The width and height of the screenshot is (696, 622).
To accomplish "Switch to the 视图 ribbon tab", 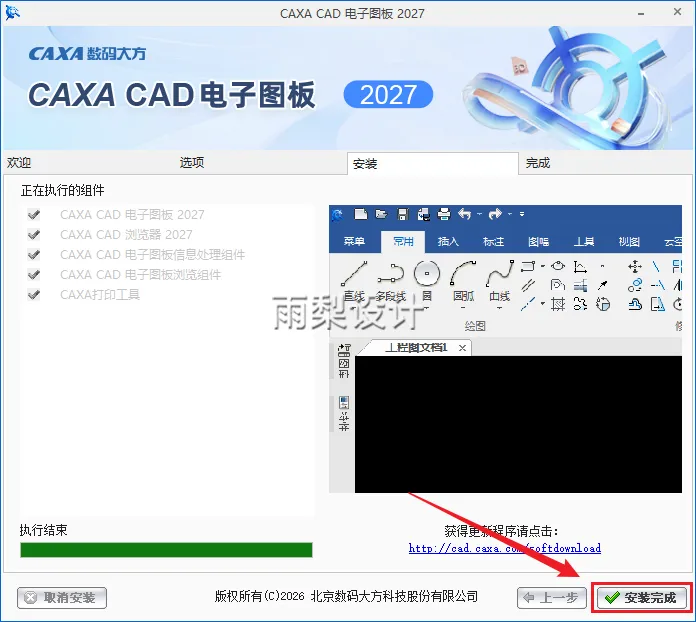I will click(x=629, y=242).
